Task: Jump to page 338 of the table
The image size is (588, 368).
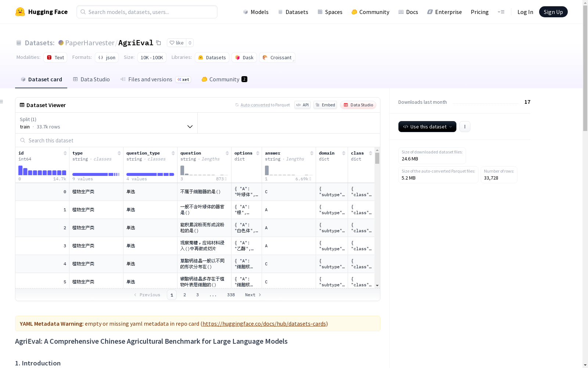Action: point(231,295)
